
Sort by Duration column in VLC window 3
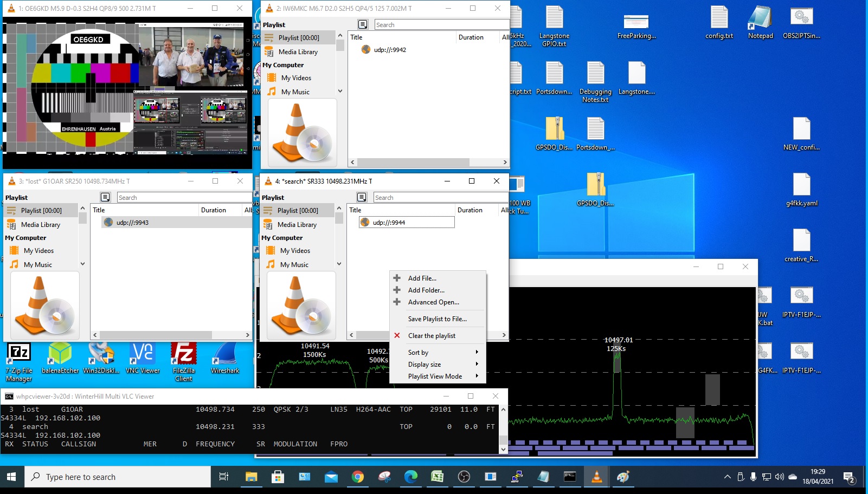220,210
